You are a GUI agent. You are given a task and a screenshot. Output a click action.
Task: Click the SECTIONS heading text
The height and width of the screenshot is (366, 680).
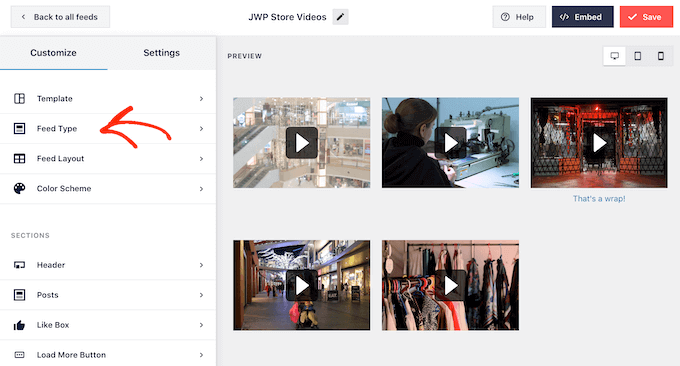30,235
